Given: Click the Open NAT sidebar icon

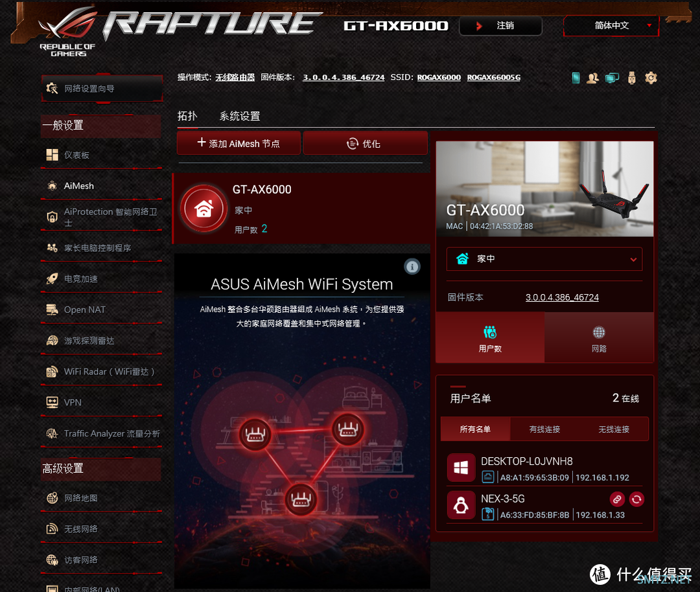Looking at the screenshot, I should [x=52, y=310].
